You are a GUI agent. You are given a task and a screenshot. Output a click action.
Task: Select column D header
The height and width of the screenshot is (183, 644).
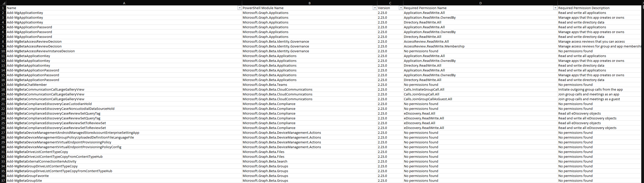(x=480, y=3)
